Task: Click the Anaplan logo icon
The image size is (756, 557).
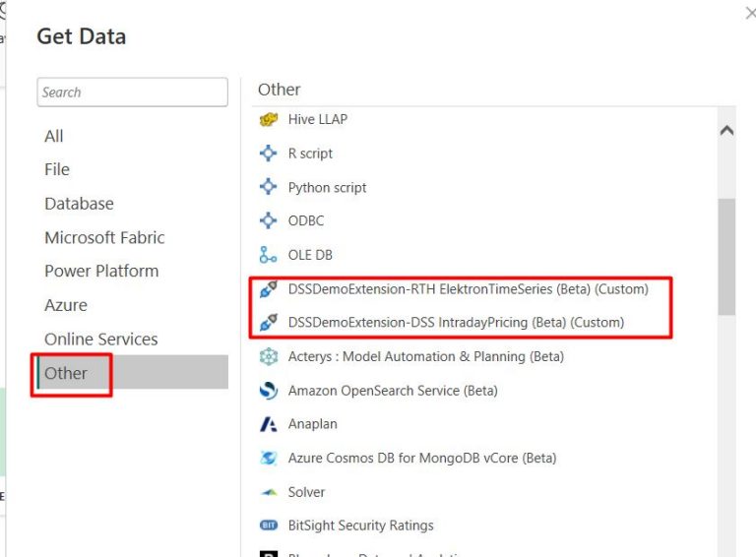Action: pos(269,424)
